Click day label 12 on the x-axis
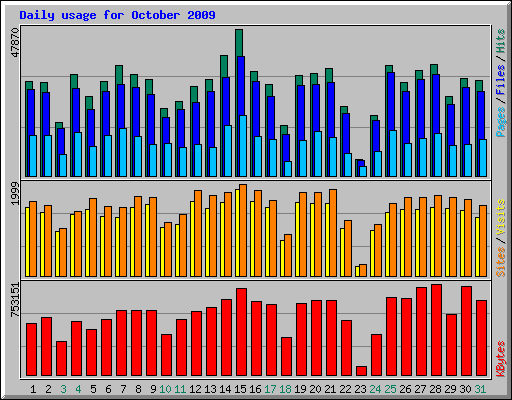Image resolution: width=512 pixels, height=400 pixels. (195, 389)
